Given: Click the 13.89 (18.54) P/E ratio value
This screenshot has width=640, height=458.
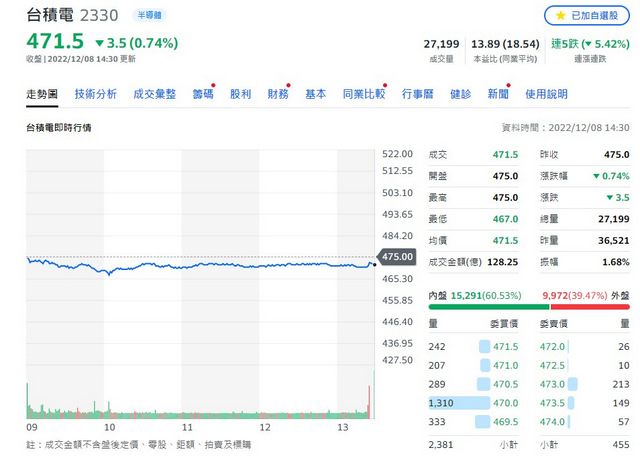Looking at the screenshot, I should pyautogui.click(x=505, y=44).
